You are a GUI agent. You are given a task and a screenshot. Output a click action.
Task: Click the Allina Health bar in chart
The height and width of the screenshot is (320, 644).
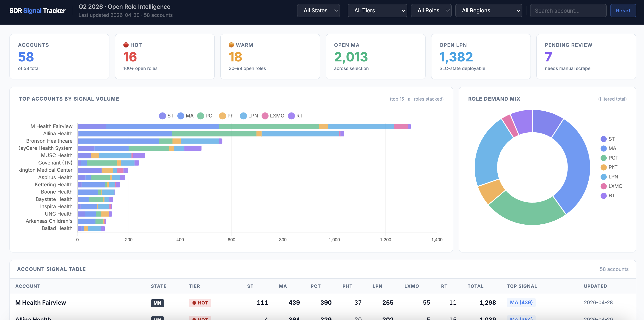pos(211,134)
